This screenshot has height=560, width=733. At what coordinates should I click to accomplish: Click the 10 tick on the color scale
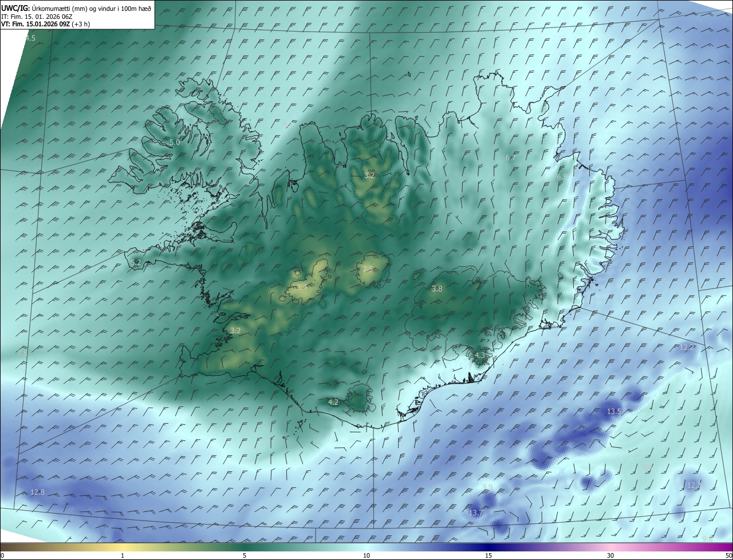point(366,555)
